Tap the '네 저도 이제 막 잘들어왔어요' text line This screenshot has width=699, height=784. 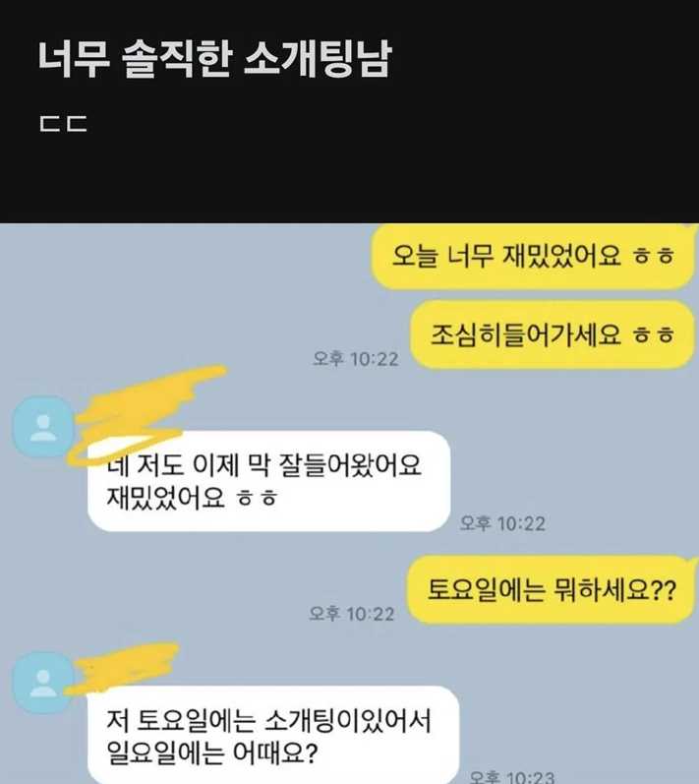263,465
